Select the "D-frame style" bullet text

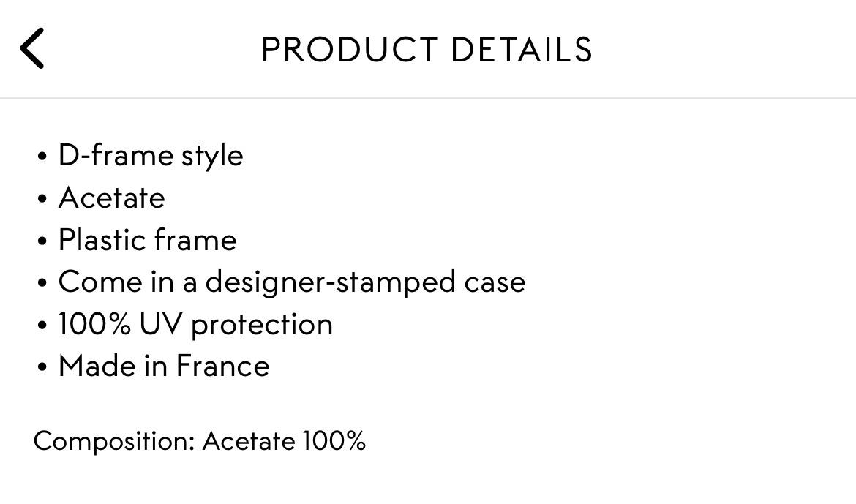pos(150,156)
